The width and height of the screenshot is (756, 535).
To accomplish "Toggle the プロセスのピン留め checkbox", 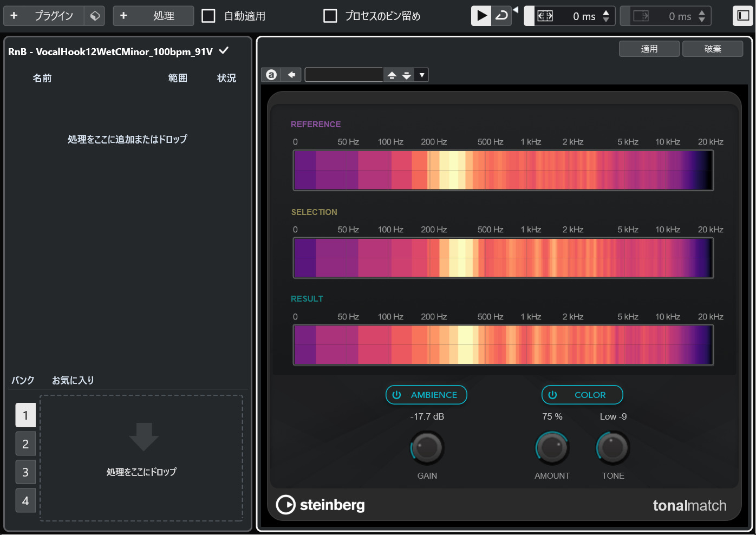I will click(330, 16).
